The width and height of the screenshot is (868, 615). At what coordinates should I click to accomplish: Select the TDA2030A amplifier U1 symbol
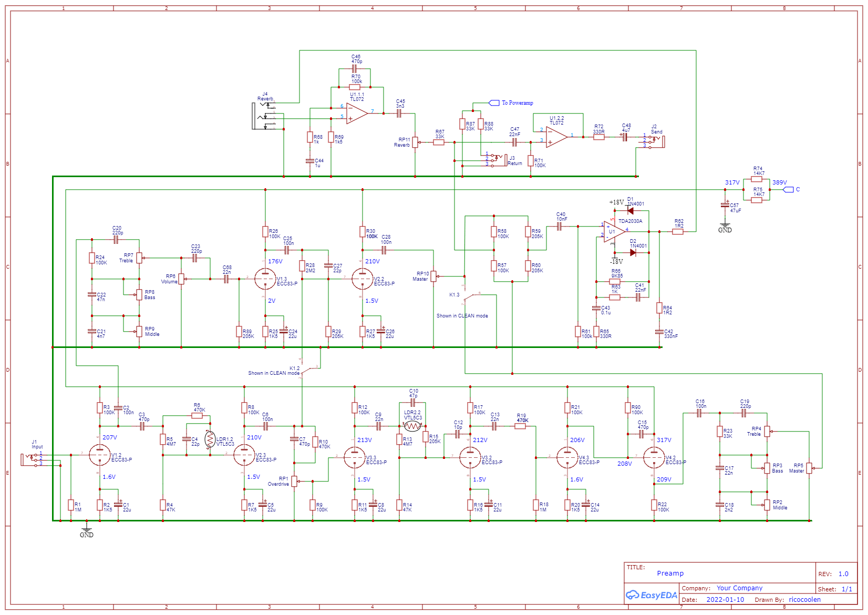tap(614, 231)
